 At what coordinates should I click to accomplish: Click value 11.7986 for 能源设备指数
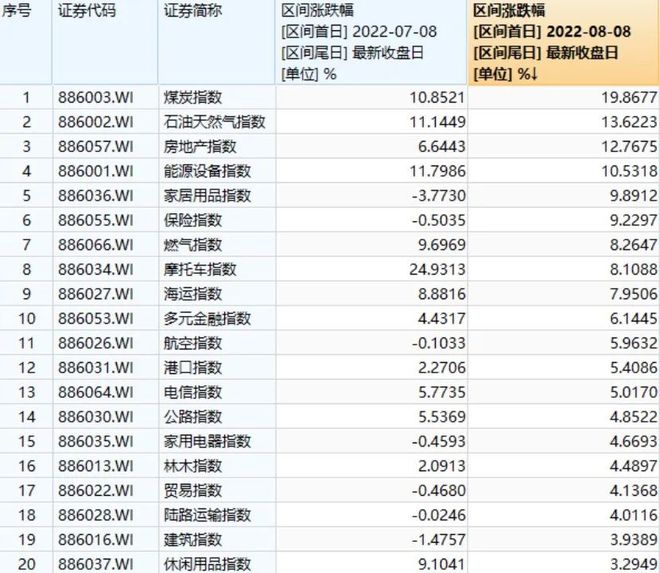[x=437, y=171]
